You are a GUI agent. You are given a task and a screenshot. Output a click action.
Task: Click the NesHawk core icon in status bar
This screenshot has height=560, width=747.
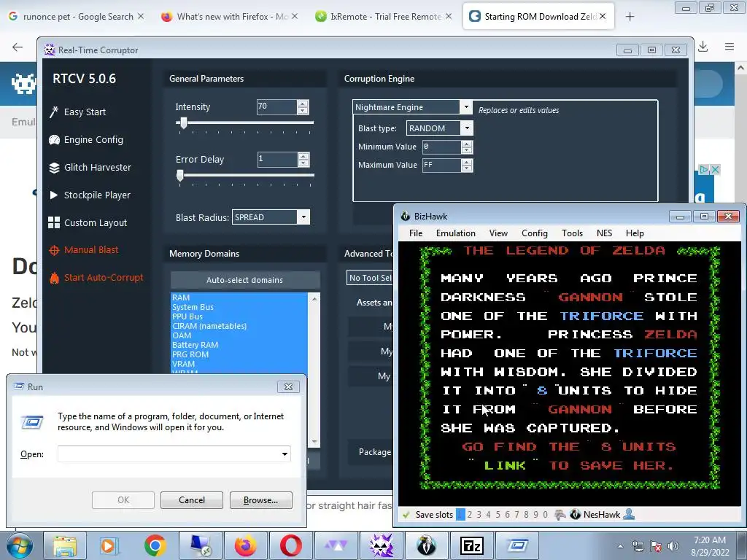[x=575, y=515]
